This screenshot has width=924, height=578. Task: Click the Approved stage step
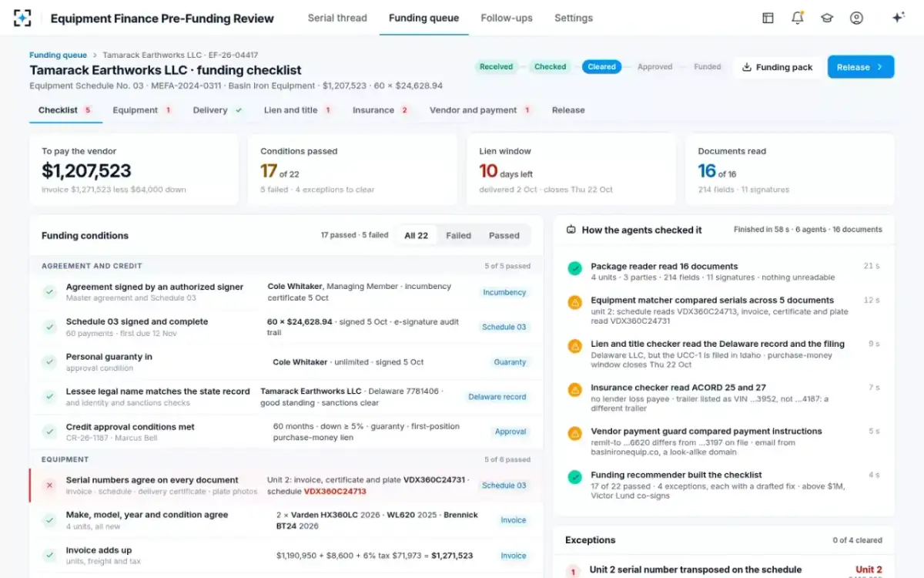click(655, 67)
